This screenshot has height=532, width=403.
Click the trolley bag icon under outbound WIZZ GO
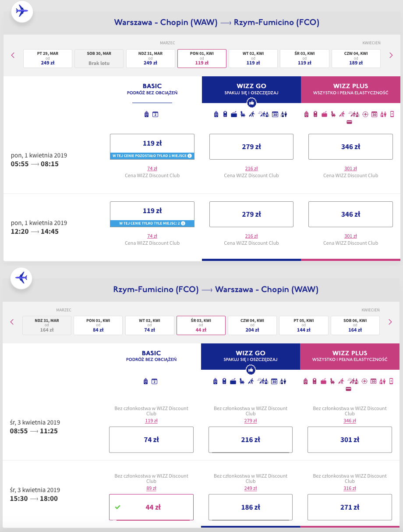coord(225,114)
